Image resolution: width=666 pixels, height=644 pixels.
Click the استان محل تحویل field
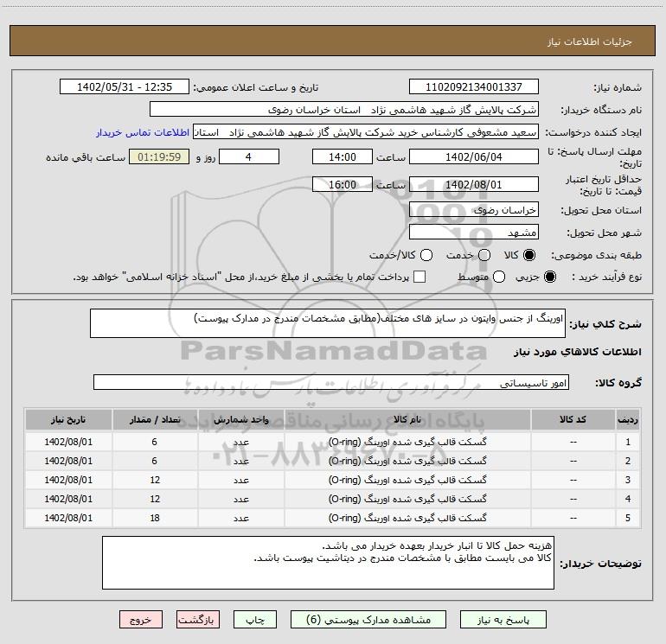click(x=473, y=210)
